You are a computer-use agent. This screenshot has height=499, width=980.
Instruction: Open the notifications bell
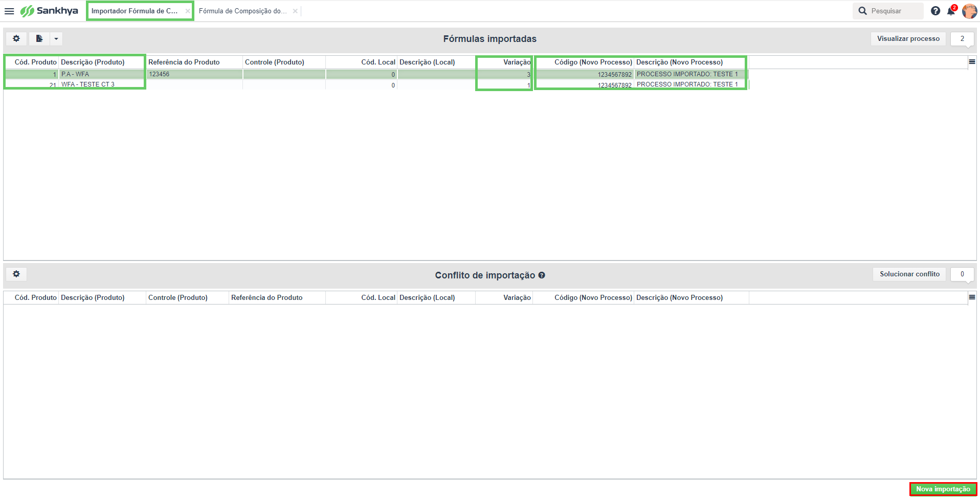pos(951,11)
